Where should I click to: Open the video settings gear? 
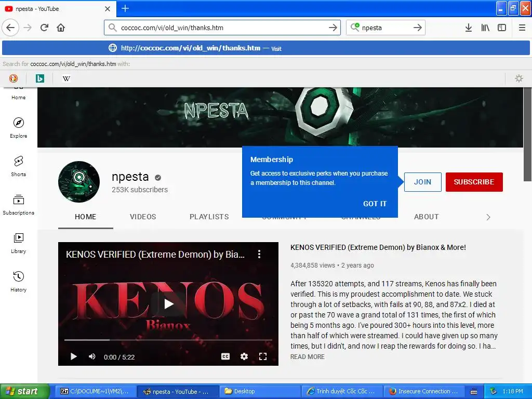(x=244, y=356)
